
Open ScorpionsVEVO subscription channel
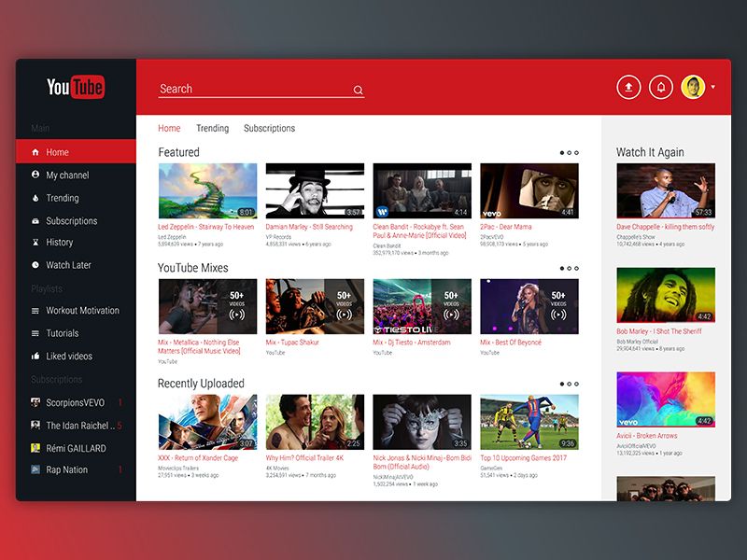(x=78, y=403)
